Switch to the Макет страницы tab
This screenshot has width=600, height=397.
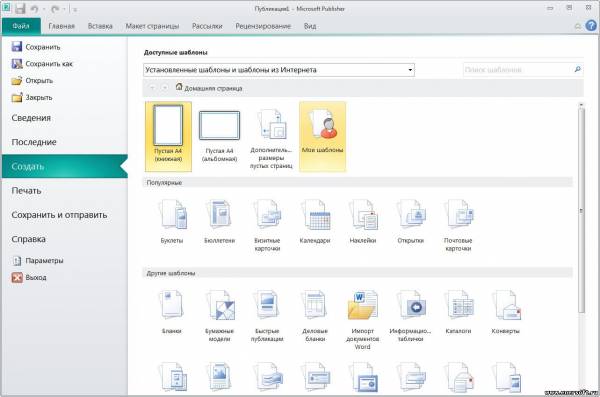coord(152,26)
